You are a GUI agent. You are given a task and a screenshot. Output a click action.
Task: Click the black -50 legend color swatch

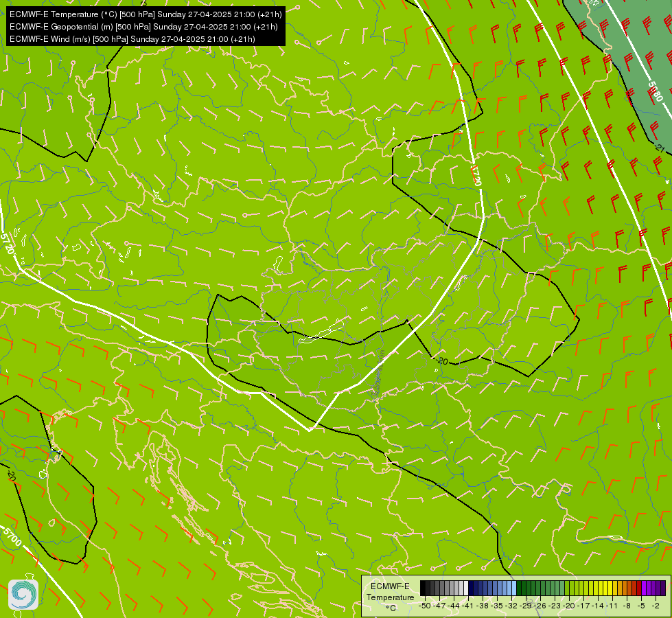pyautogui.click(x=423, y=588)
